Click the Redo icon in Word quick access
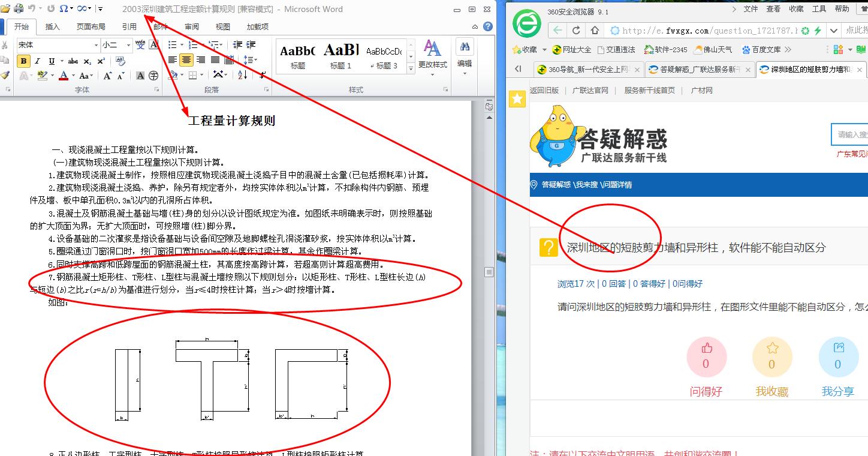The height and width of the screenshot is (456, 868). pos(51,9)
